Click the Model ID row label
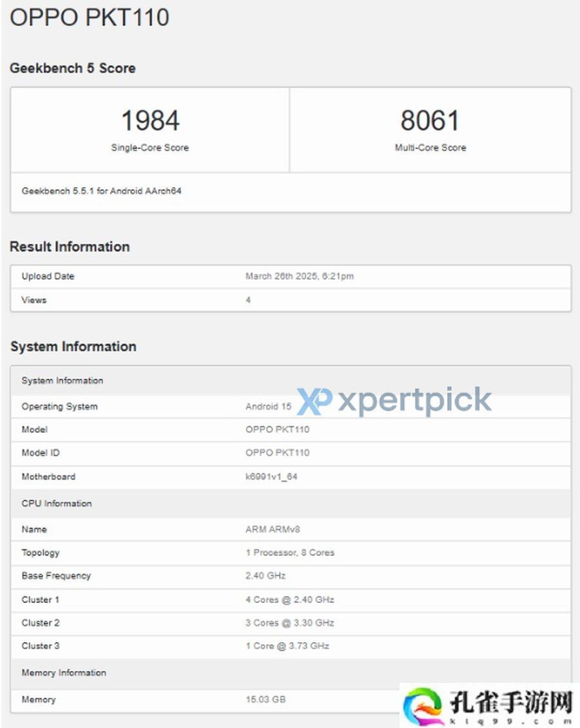580x728 pixels. point(41,453)
